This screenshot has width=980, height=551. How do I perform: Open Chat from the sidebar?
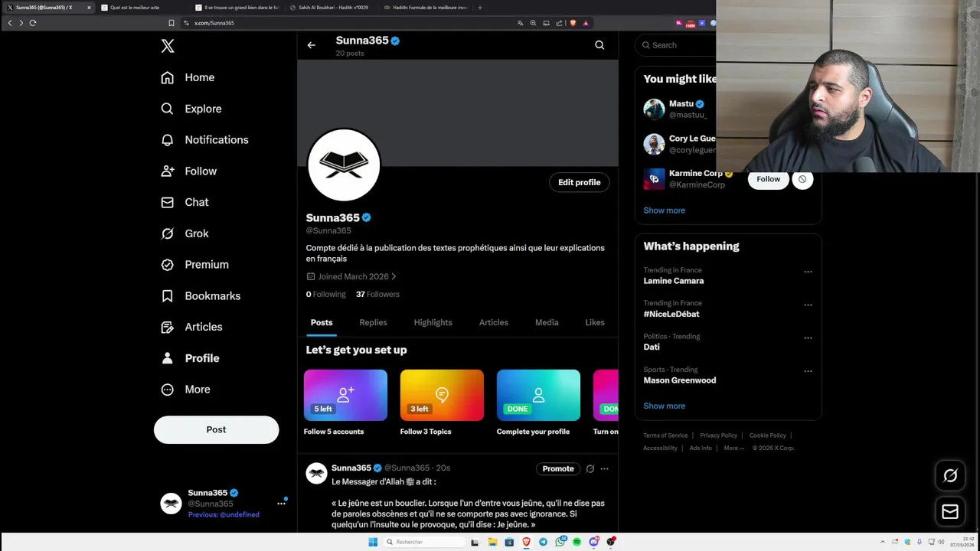click(x=185, y=202)
